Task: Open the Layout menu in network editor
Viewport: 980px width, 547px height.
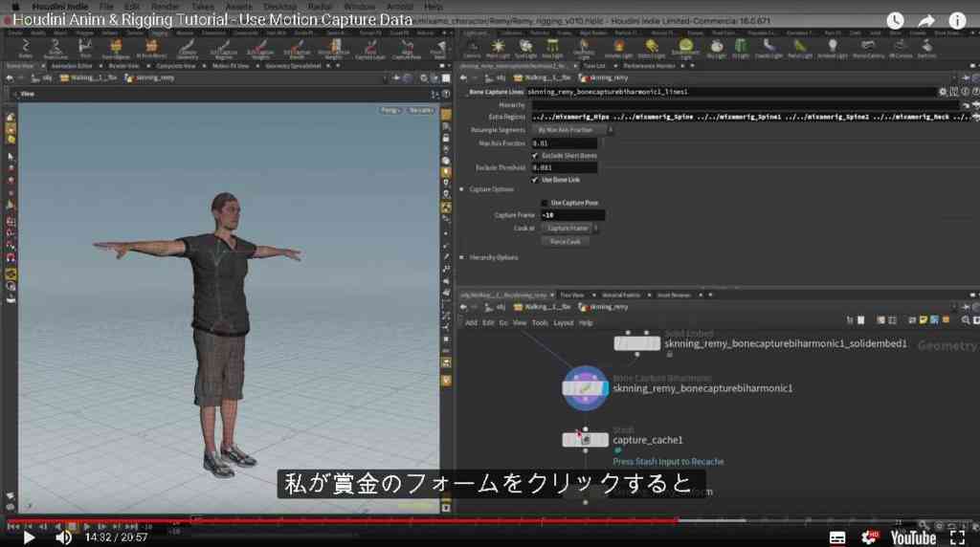Action: (563, 323)
